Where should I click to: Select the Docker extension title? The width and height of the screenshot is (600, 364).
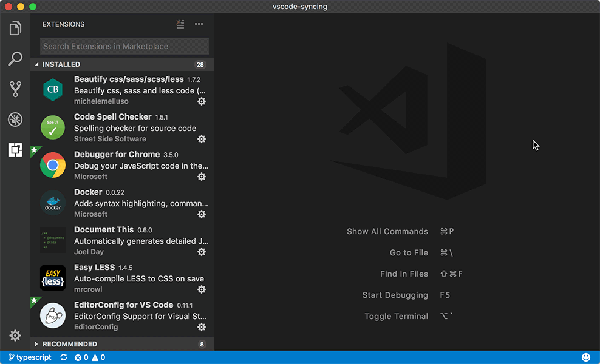(88, 192)
